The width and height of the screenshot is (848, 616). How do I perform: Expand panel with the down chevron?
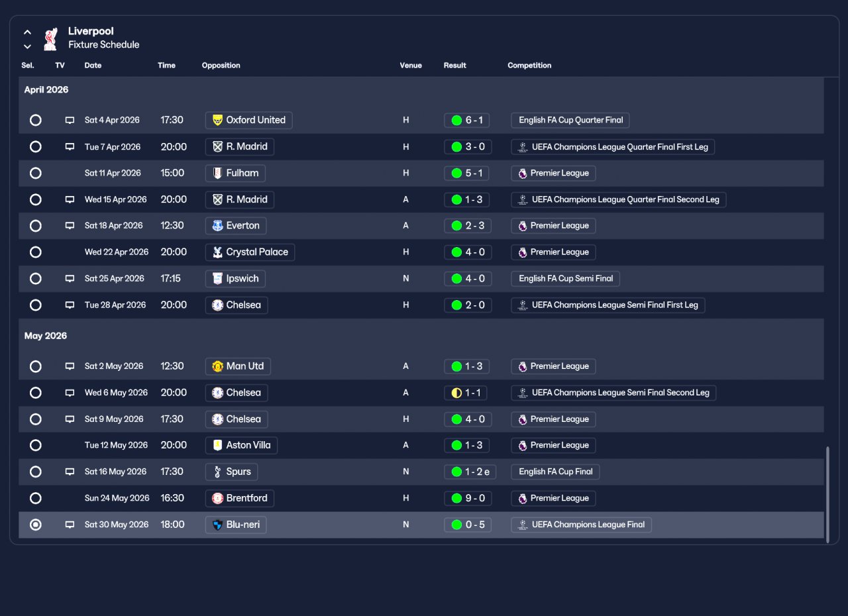click(27, 46)
